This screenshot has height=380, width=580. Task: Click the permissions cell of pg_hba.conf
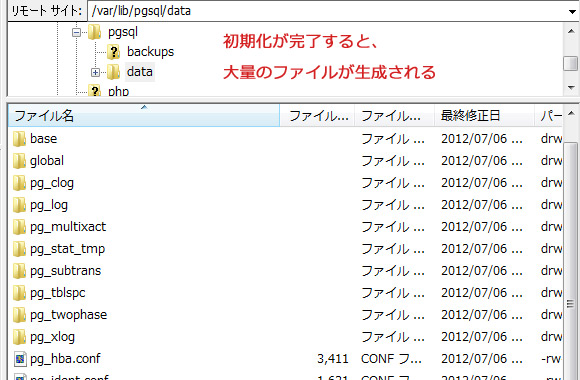tap(551, 359)
